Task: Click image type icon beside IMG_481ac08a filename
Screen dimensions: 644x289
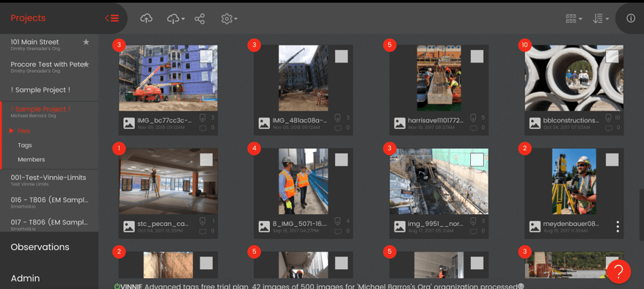Action: [264, 123]
